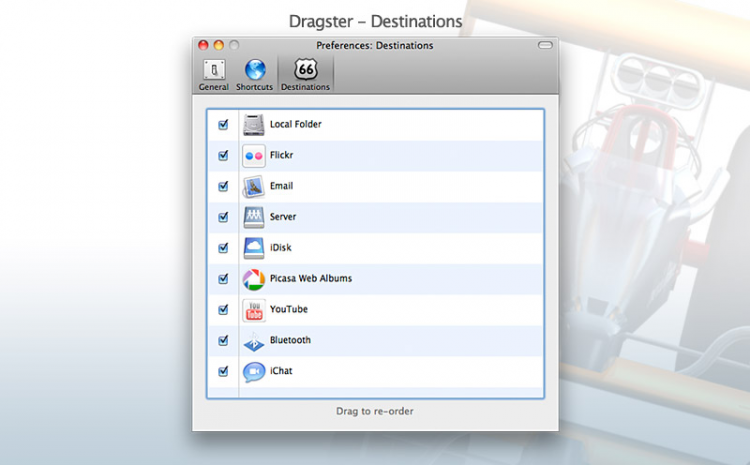The height and width of the screenshot is (465, 750).
Task: Uncheck the YouTube destination checkbox
Action: point(223,310)
